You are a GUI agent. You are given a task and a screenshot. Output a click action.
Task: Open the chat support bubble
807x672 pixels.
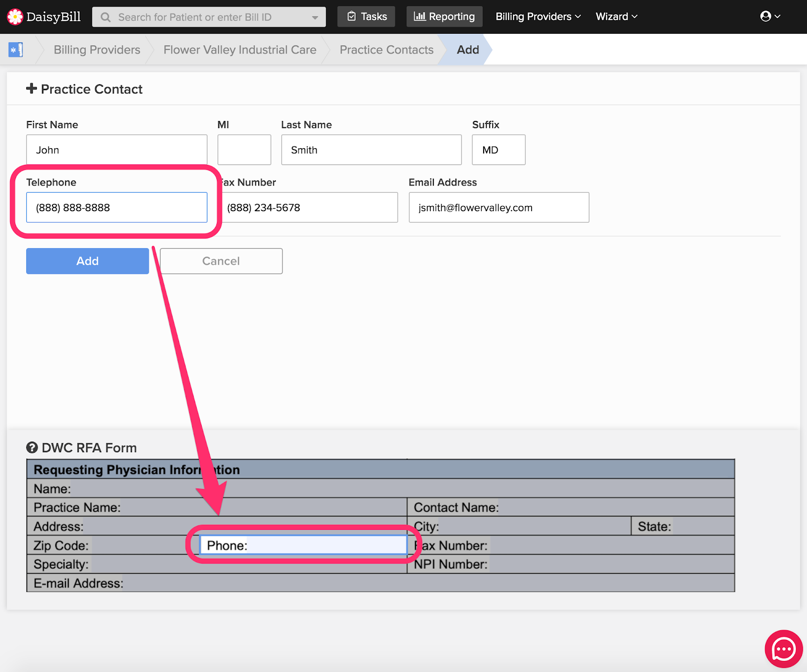click(783, 649)
